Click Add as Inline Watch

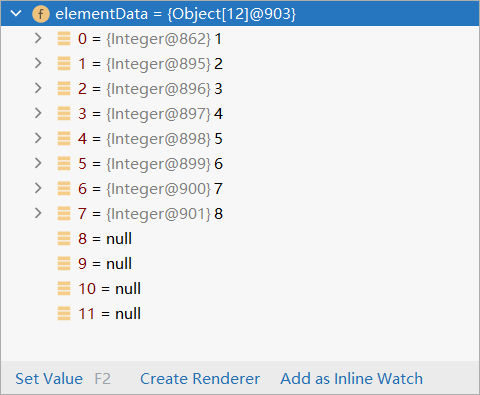(x=352, y=379)
